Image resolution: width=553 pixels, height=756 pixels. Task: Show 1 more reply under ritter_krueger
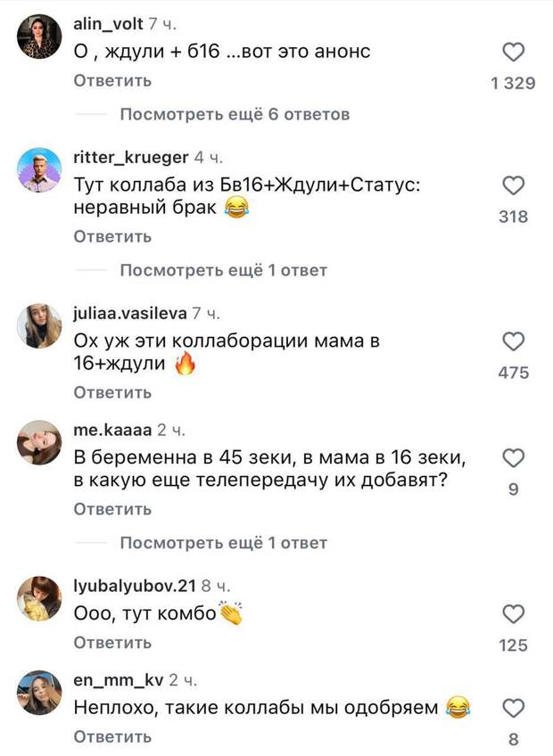[x=223, y=270]
